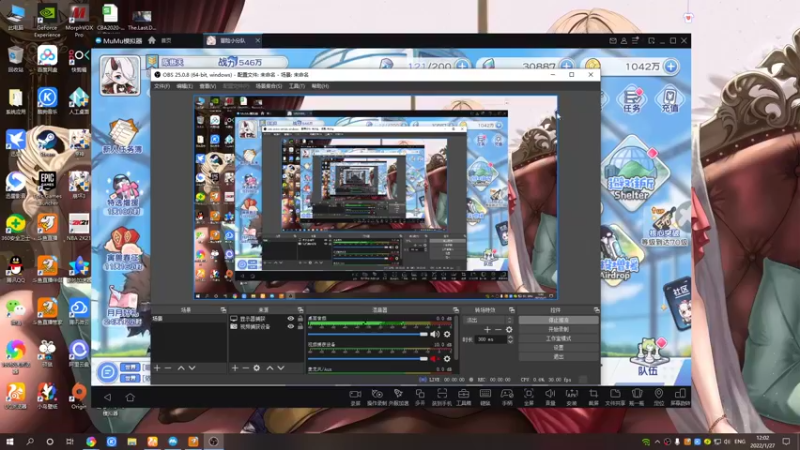Remove the source with the minus icon in the Sources panel

click(x=245, y=368)
